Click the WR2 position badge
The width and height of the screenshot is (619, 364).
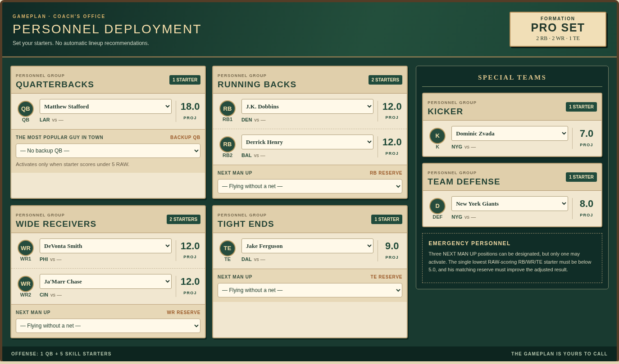pos(26,284)
